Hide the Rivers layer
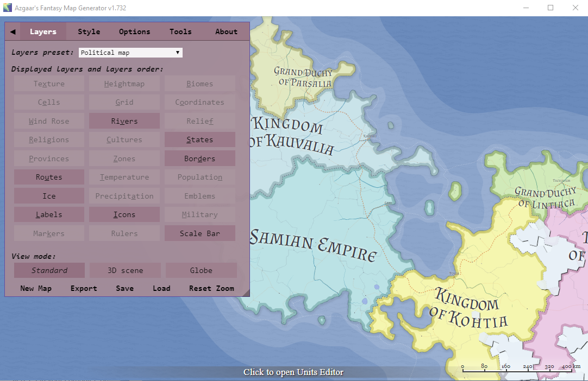 [x=124, y=121]
